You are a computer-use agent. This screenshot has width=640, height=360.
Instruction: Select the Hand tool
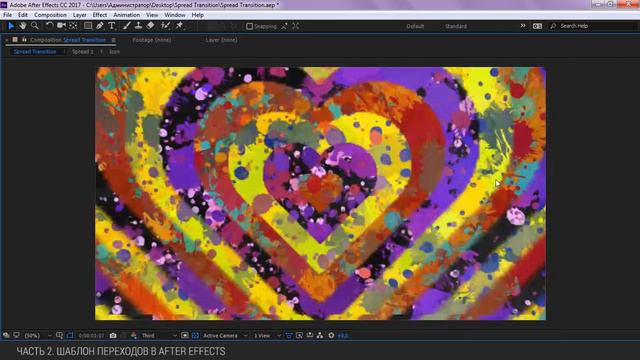pyautogui.click(x=23, y=26)
